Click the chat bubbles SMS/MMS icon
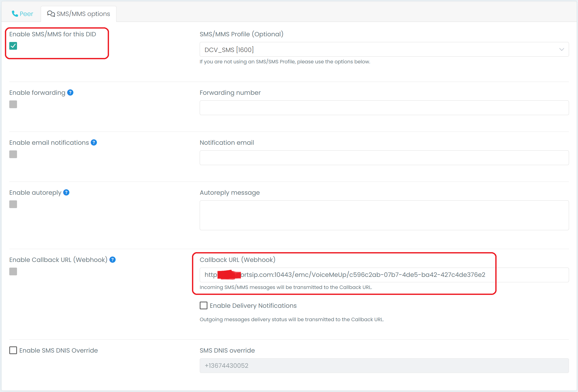The image size is (578, 392). coord(51,14)
